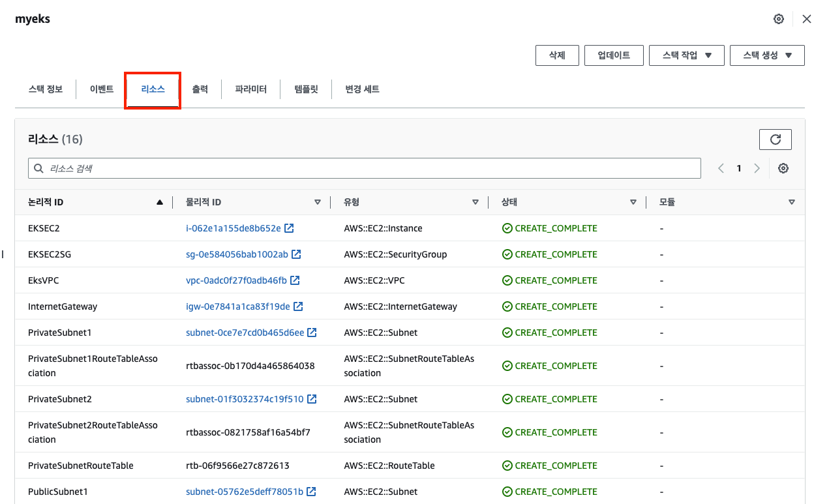Open external link icon for vpc-0adc0f27f0adb46fb

click(295, 280)
